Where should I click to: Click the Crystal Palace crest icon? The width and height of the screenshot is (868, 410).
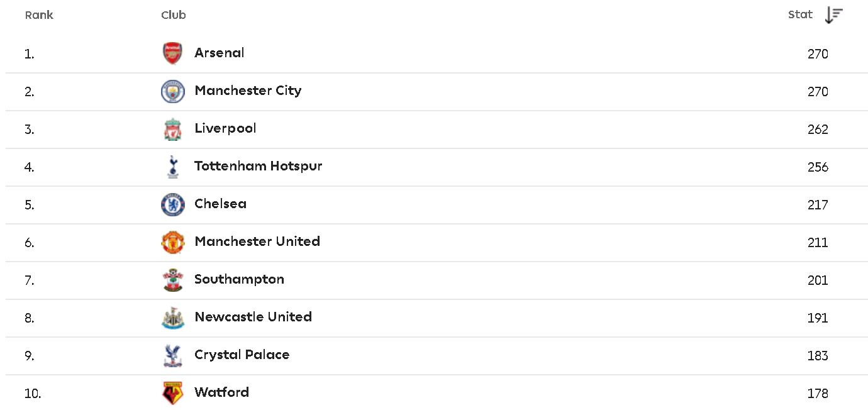(172, 355)
